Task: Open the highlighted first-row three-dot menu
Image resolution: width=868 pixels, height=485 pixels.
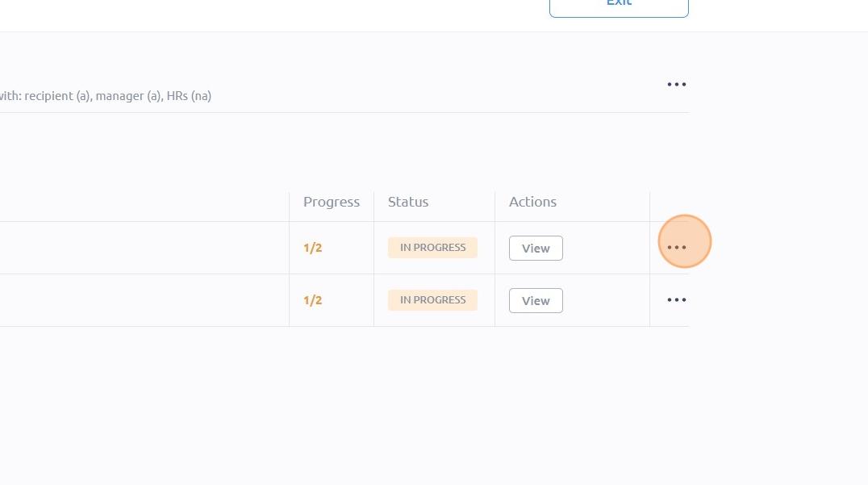Action: pos(677,247)
